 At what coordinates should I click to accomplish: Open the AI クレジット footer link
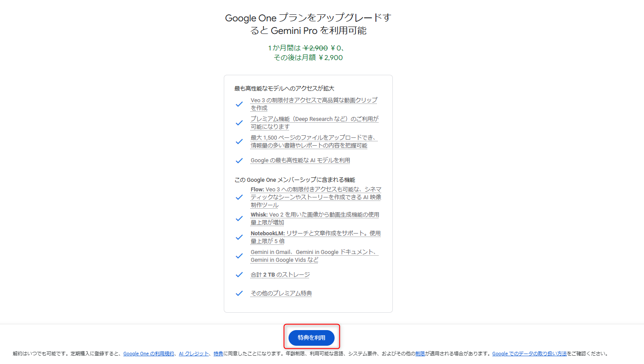(194, 354)
